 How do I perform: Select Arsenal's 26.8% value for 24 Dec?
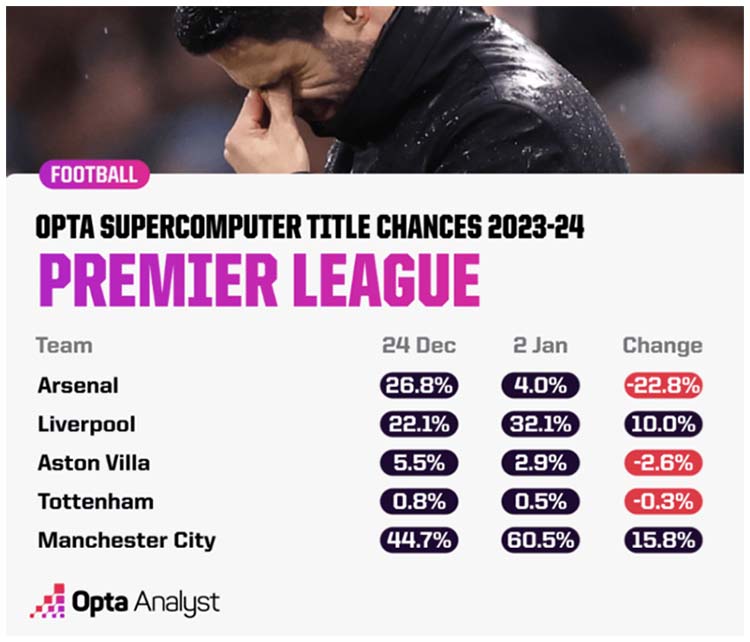tap(419, 386)
